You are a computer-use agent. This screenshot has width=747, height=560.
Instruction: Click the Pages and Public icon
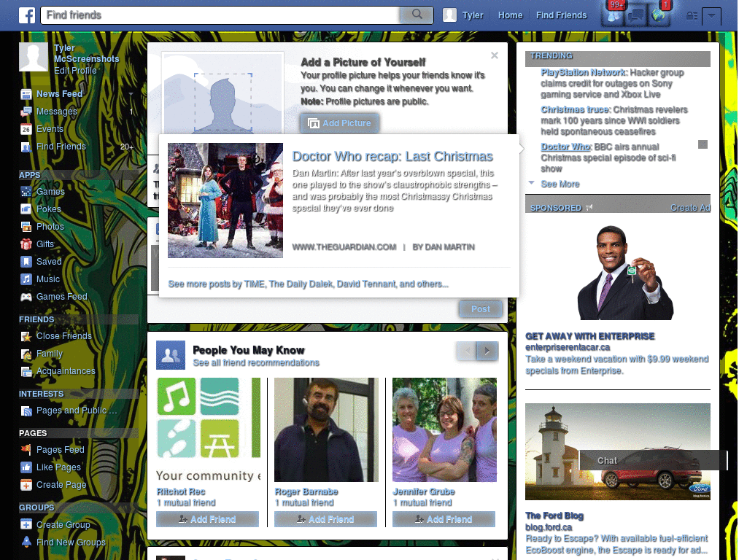(x=26, y=411)
